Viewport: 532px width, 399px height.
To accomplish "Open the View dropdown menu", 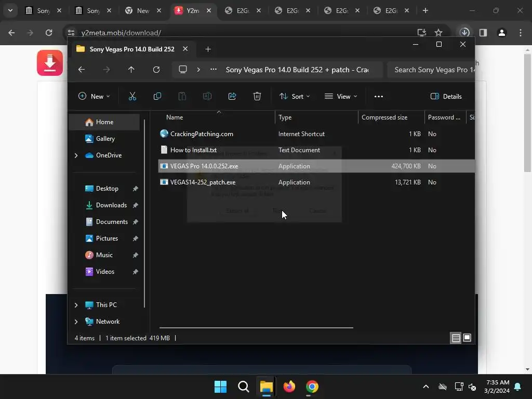I will [x=341, y=96].
